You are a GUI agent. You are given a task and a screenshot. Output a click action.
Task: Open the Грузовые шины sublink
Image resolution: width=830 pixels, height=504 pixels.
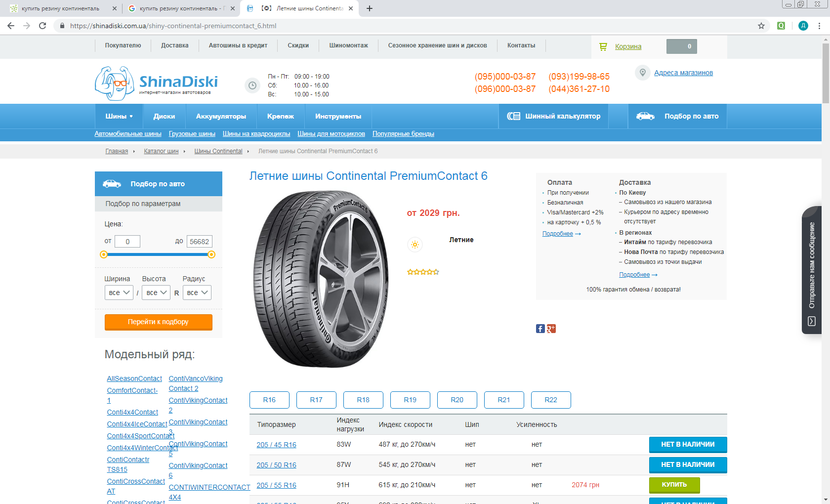(192, 134)
